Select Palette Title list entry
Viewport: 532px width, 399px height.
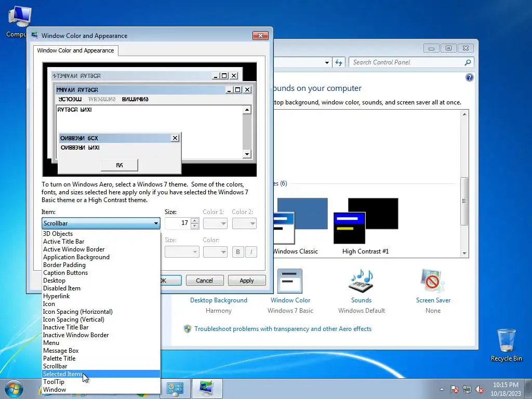click(101, 358)
